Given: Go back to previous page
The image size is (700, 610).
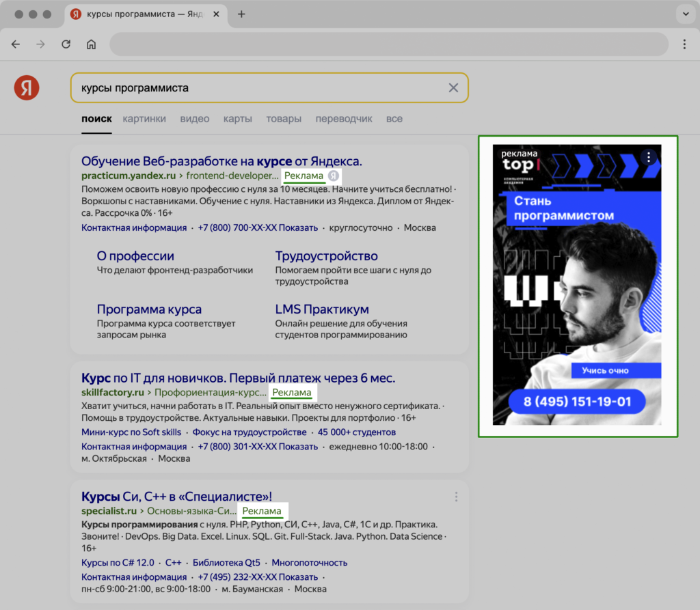Looking at the screenshot, I should (x=16, y=44).
